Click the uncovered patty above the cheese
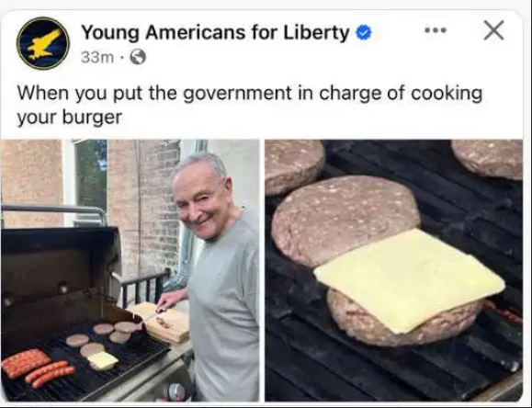The image size is (532, 408). coord(345,219)
